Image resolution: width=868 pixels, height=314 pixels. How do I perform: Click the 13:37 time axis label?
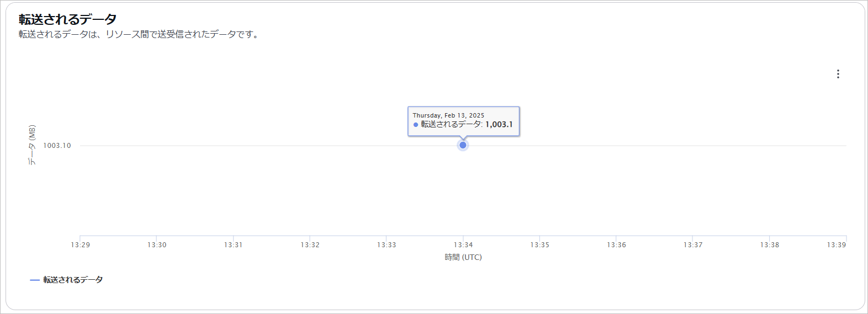click(x=693, y=245)
